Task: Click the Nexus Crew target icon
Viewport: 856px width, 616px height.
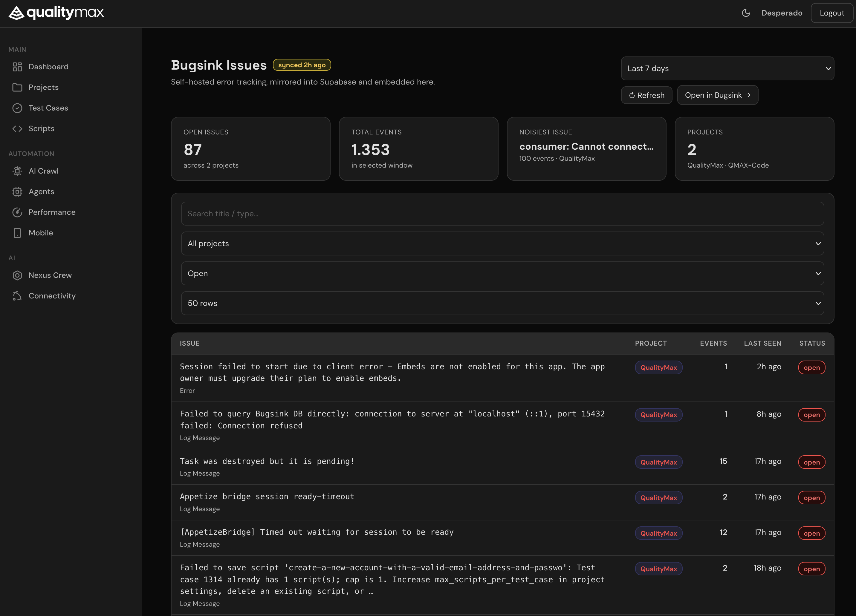Action: point(17,275)
